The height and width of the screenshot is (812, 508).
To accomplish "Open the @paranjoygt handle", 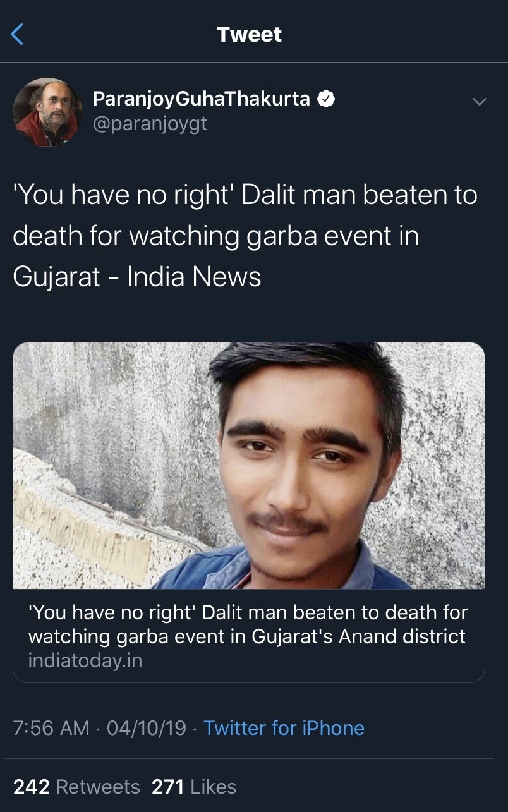I will click(150, 124).
